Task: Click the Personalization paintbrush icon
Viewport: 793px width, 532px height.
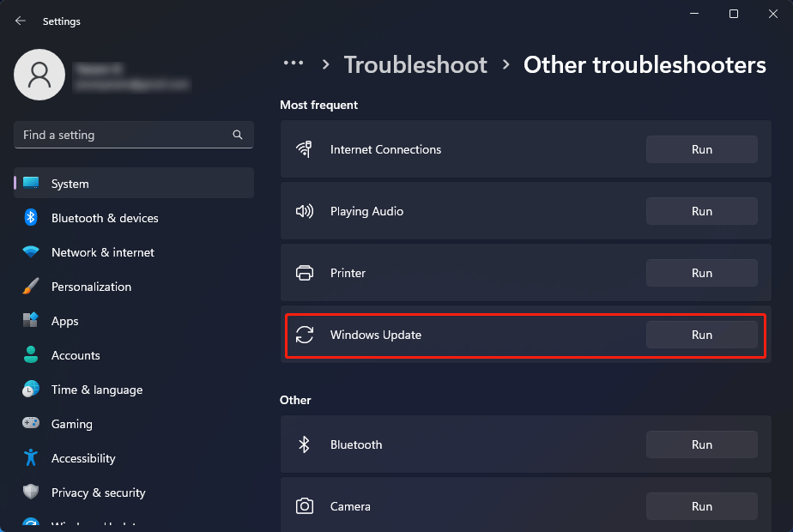Action: (31, 287)
